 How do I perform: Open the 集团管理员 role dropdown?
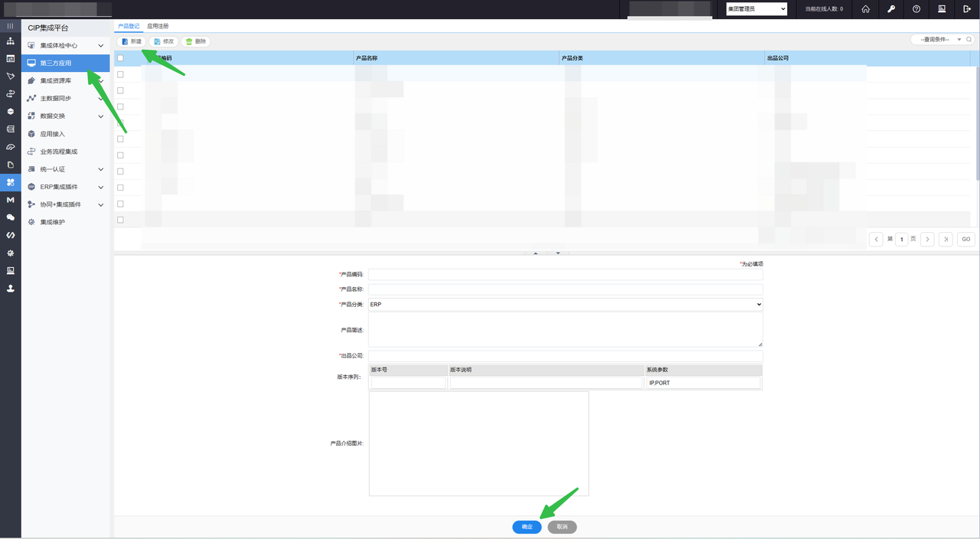(x=756, y=9)
